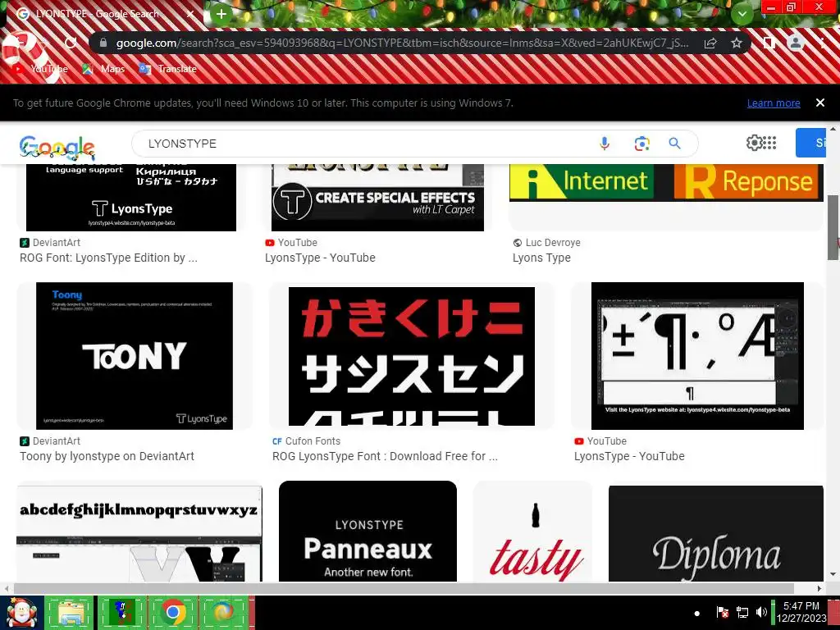Open the LYONSTYPE Panneaux thumbnail
840x630 pixels.
pyautogui.click(x=367, y=531)
